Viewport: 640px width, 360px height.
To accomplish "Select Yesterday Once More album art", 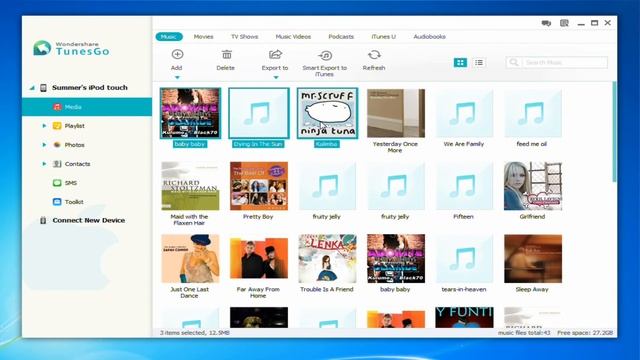I will pyautogui.click(x=396, y=113).
